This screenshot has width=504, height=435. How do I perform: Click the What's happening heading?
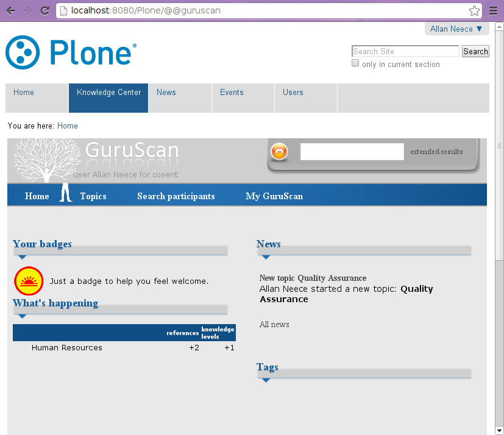(55, 303)
